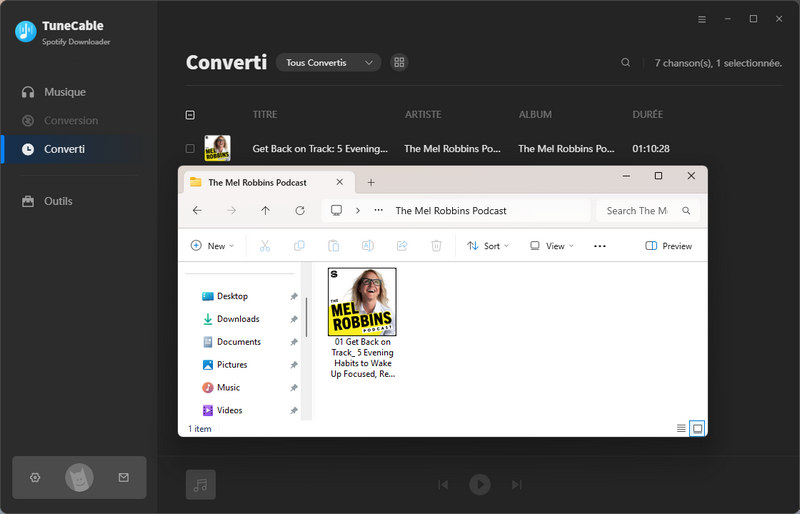Tick the checkbox for Get Back on Track row
Image resolution: width=800 pixels, height=514 pixels.
[190, 148]
